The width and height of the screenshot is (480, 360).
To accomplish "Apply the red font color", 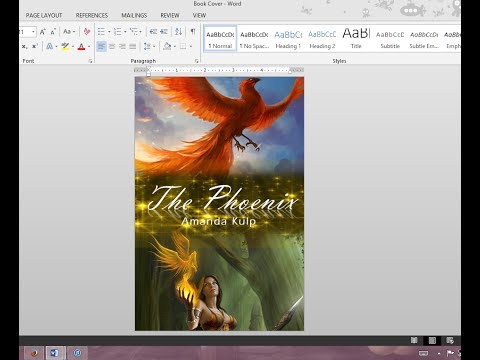I will click(x=81, y=47).
